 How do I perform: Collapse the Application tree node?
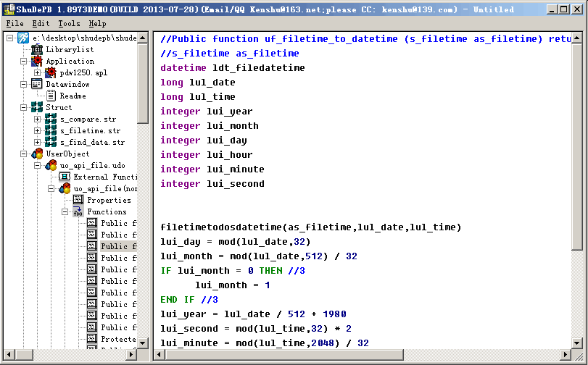[24, 61]
